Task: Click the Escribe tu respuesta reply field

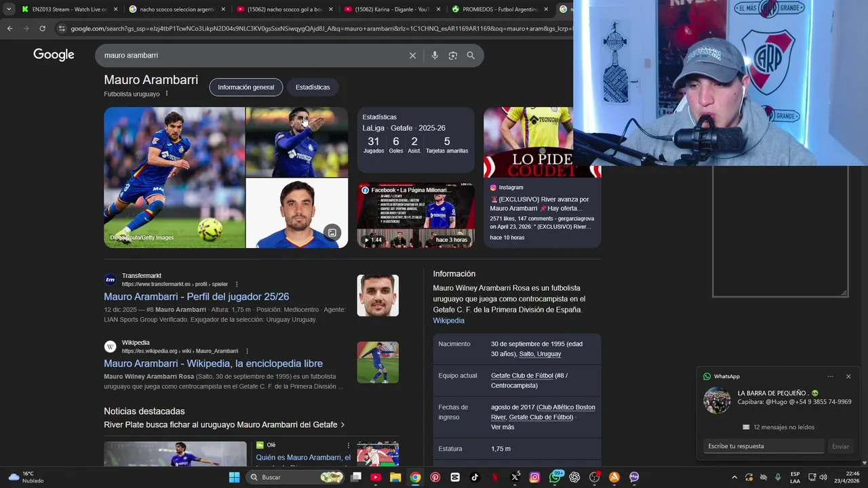Action: (x=764, y=446)
